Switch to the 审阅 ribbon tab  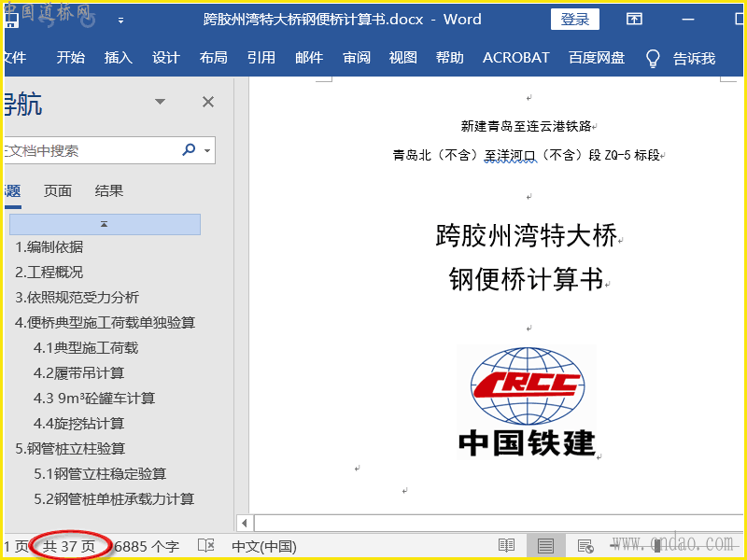coord(357,58)
